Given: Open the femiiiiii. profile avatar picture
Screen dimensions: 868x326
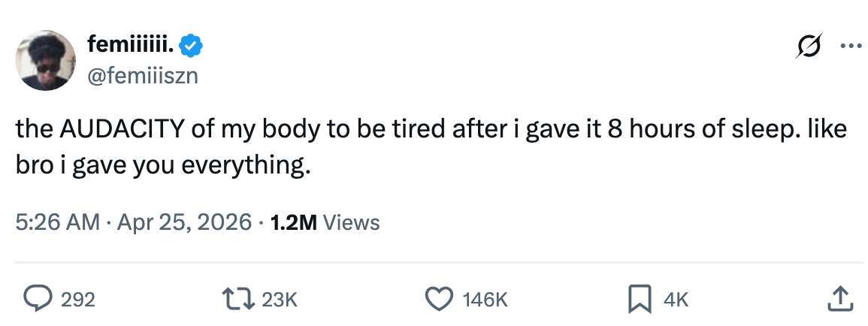Looking at the screenshot, I should point(45,61).
